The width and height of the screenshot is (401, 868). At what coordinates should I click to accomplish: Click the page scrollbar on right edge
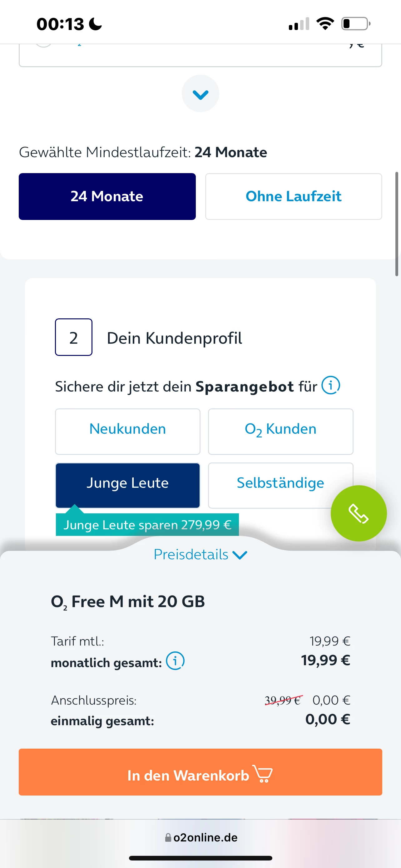pyautogui.click(x=397, y=224)
